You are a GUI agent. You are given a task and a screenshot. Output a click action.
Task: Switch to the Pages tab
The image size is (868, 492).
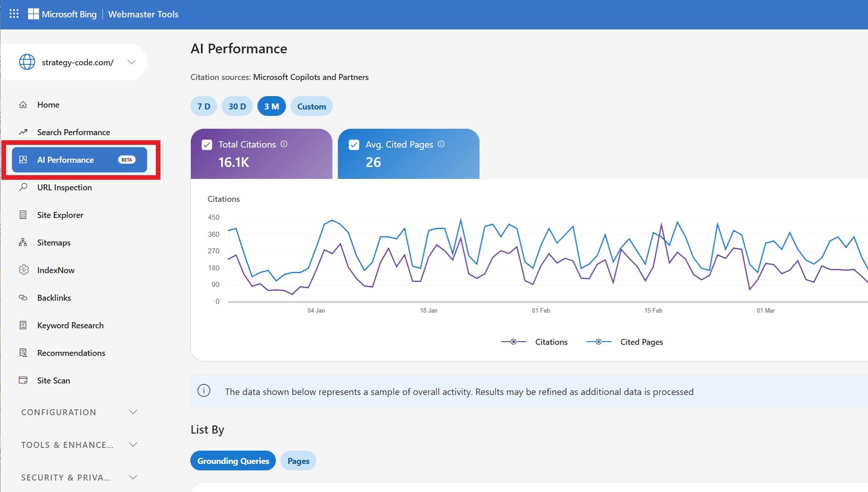(x=298, y=461)
